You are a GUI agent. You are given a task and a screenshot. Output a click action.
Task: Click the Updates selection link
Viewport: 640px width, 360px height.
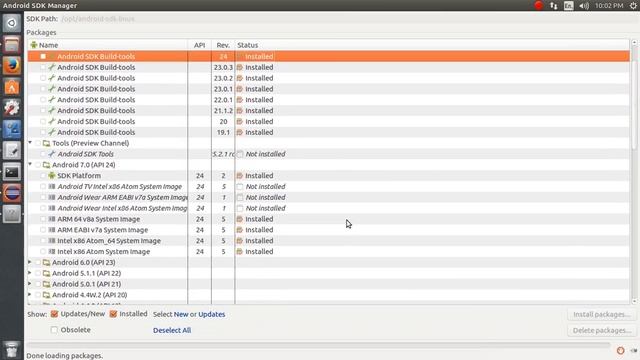pyautogui.click(x=211, y=314)
